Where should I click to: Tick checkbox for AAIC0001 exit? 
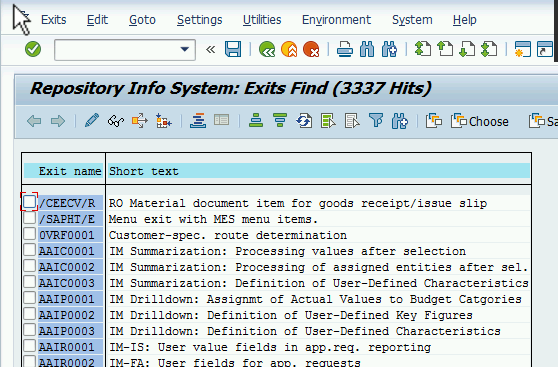point(29,250)
